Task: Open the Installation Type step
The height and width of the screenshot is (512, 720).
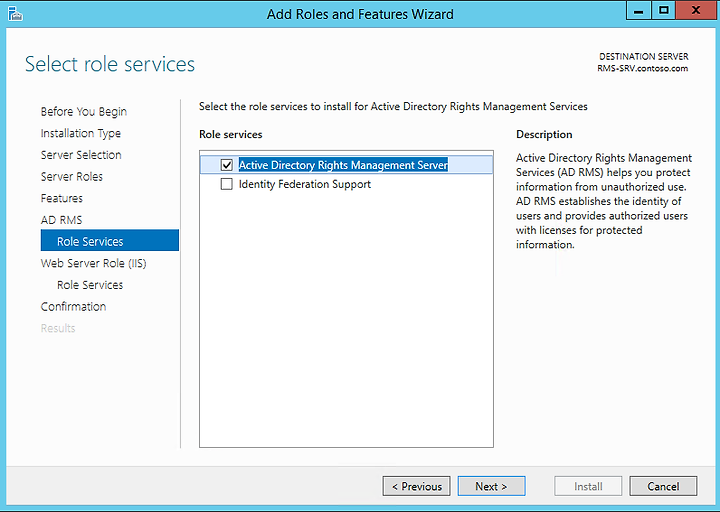Action: (81, 133)
